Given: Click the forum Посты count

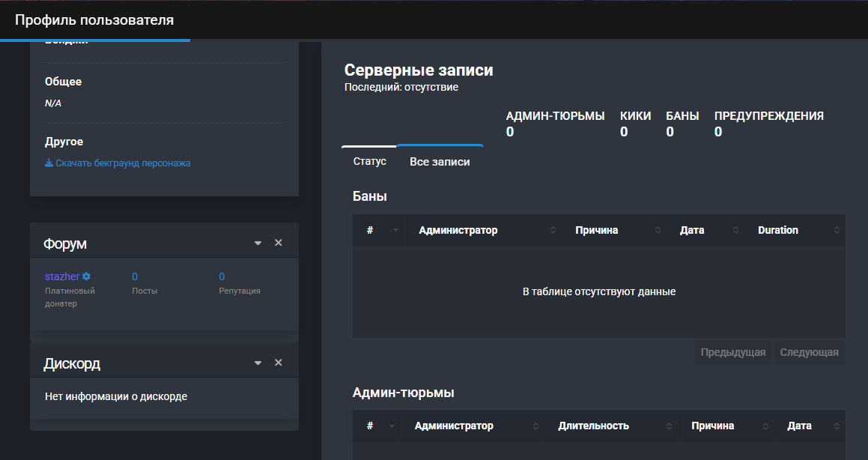Looking at the screenshot, I should tap(135, 276).
